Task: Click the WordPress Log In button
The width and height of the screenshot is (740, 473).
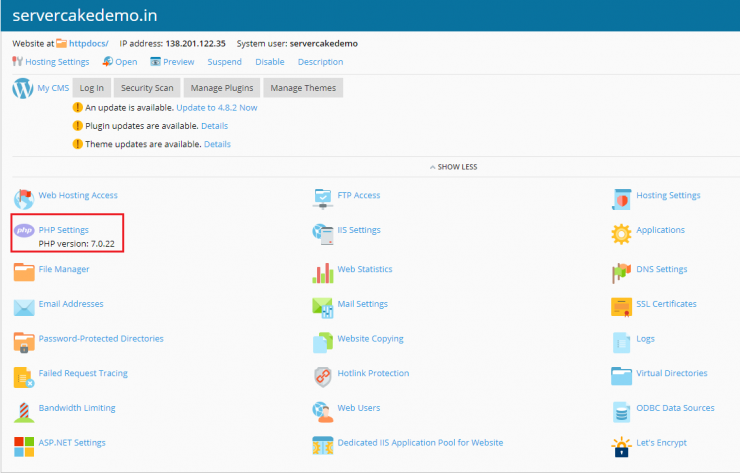Action: point(92,88)
